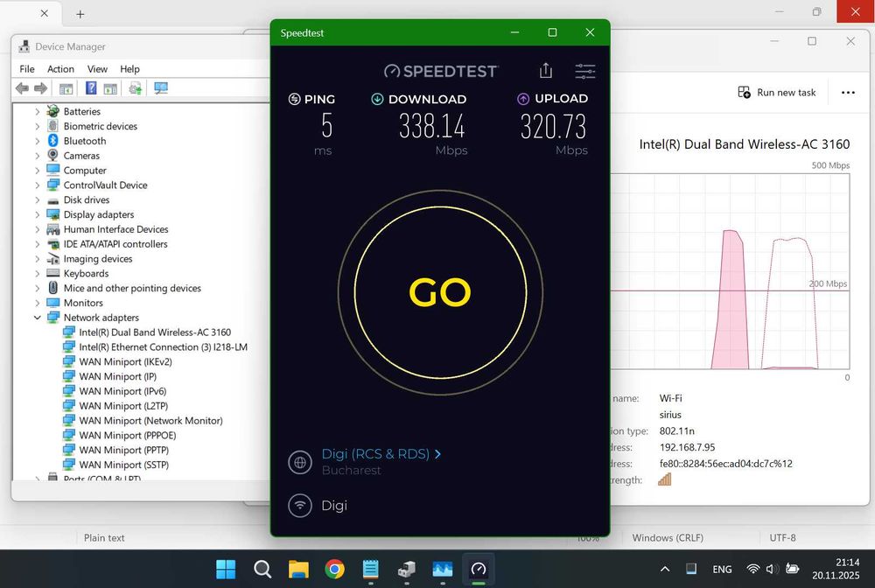Screen dimensions: 875x588
Task: Click the UTF-8 encoding status entry
Action: click(782, 538)
